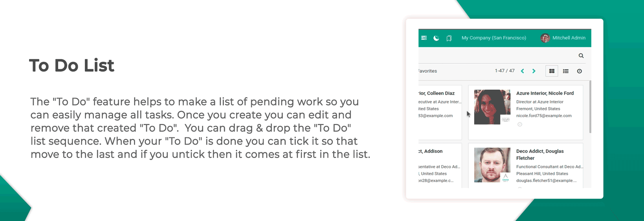Open the bookmark icon in header

click(449, 38)
